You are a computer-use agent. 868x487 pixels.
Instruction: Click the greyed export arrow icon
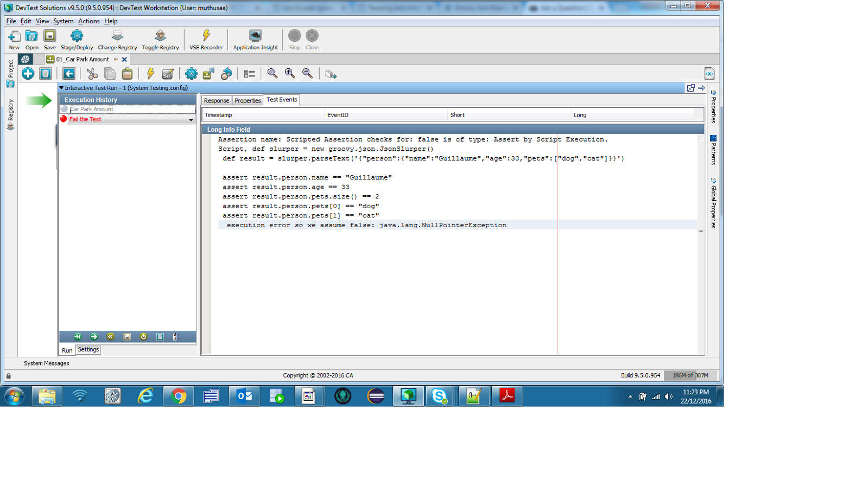331,74
